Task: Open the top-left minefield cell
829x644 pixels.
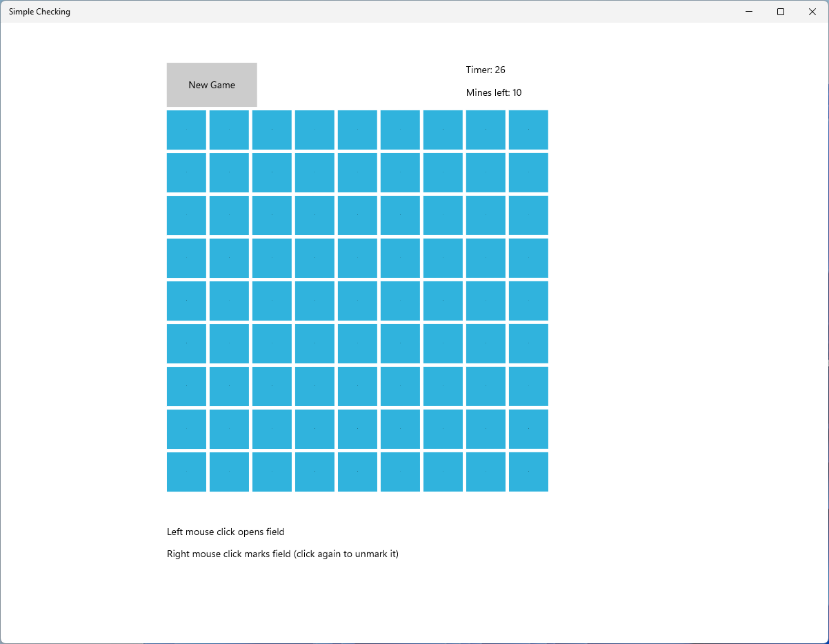Action: (x=186, y=130)
